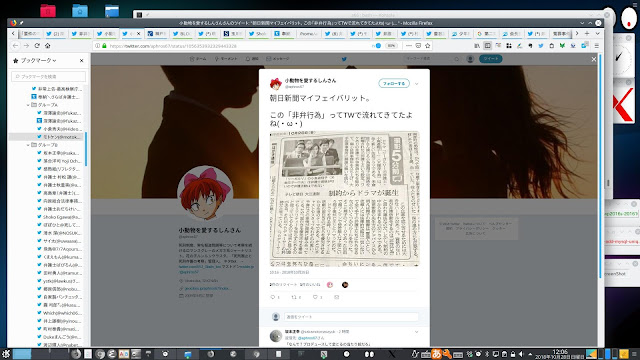This screenshot has width=640, height=360.
Task: Click the Firefox forward arrow
Action: (x=26, y=46)
